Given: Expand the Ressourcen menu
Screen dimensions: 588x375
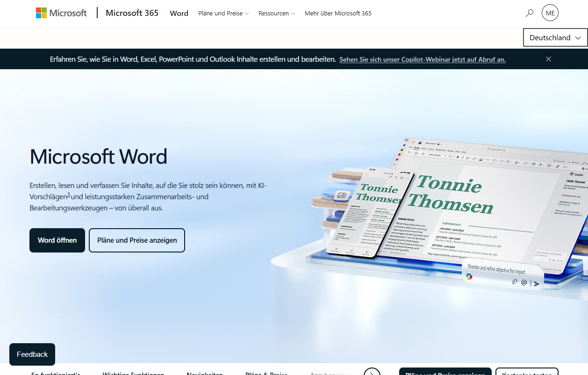Looking at the screenshot, I should 277,13.
